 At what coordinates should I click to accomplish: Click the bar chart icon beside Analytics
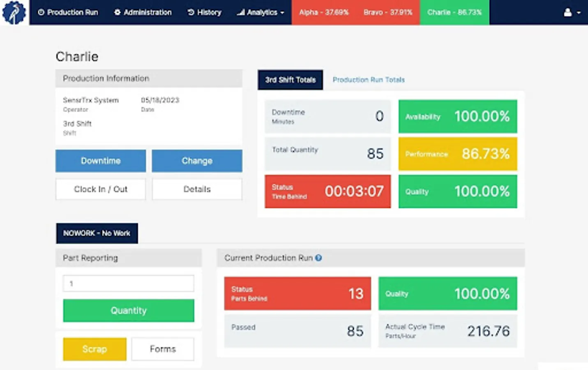pyautogui.click(x=241, y=12)
